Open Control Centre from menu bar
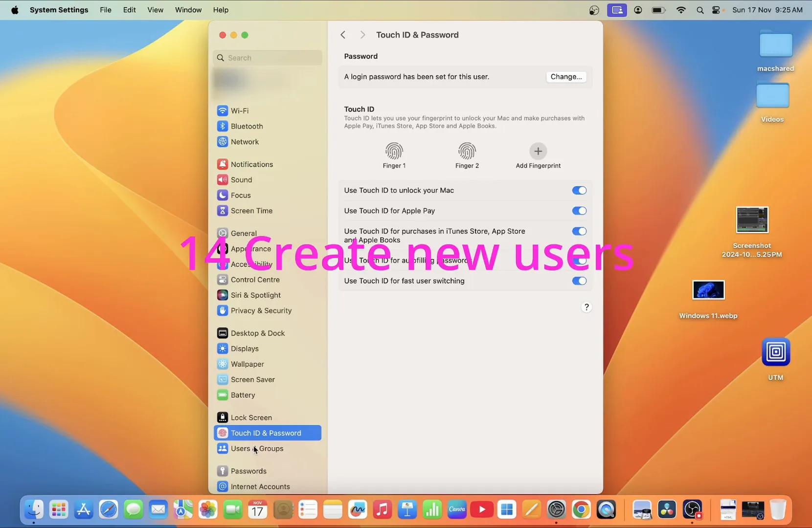812x528 pixels. pos(717,10)
